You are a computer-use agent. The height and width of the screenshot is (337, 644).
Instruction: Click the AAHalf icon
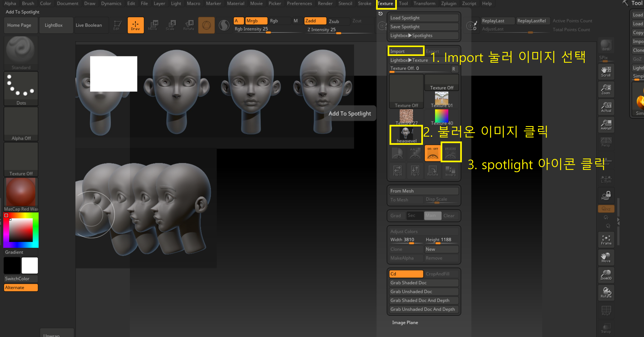click(x=606, y=124)
